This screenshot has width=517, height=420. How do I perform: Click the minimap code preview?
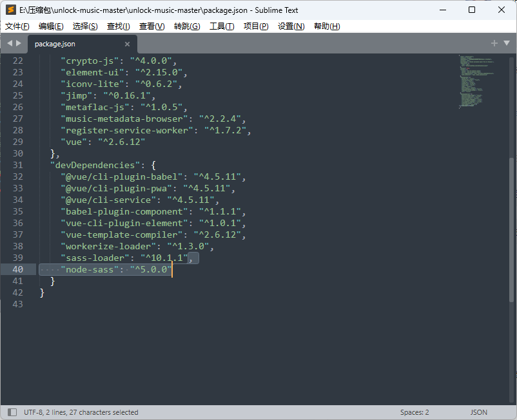tap(476, 81)
